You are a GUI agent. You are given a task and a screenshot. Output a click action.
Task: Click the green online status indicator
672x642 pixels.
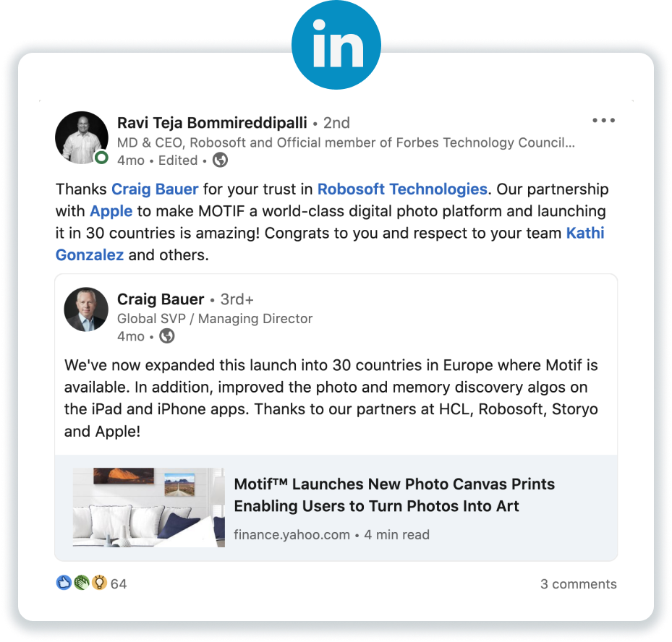101,157
